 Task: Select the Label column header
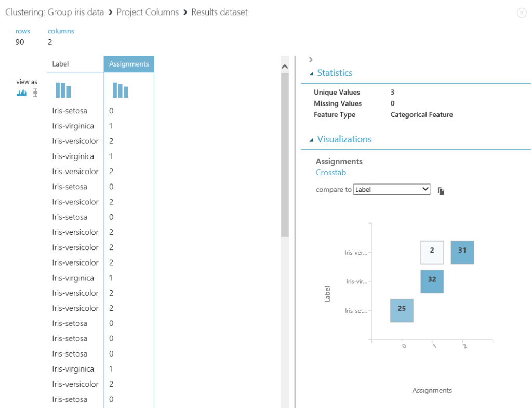coord(61,63)
